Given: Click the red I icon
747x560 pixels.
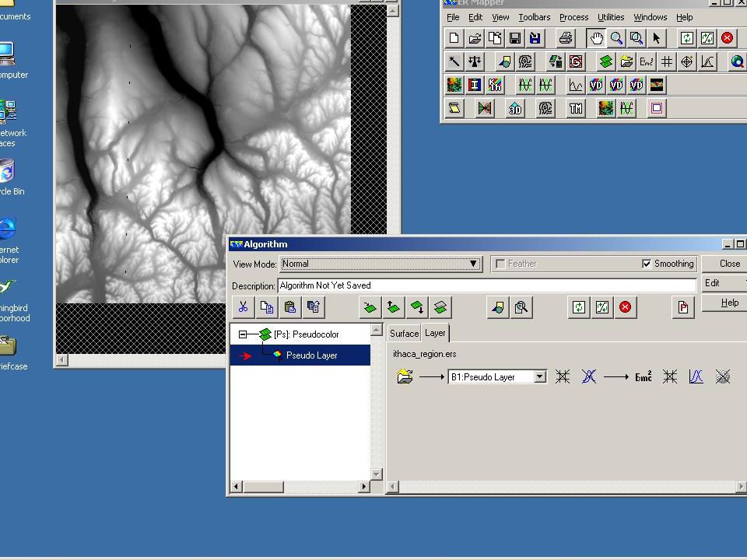Looking at the screenshot, I should (475, 85).
